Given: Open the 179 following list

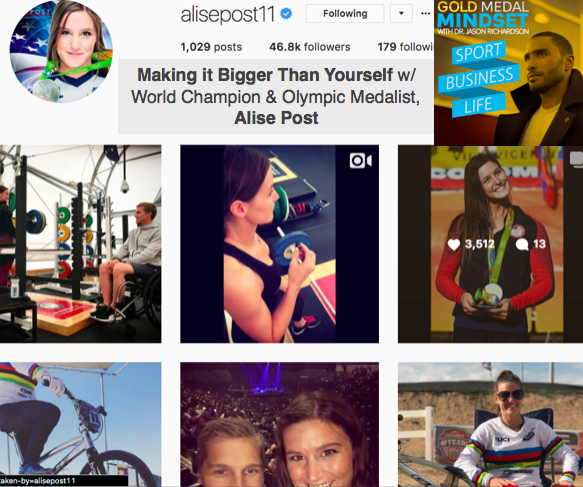Looking at the screenshot, I should [406, 47].
